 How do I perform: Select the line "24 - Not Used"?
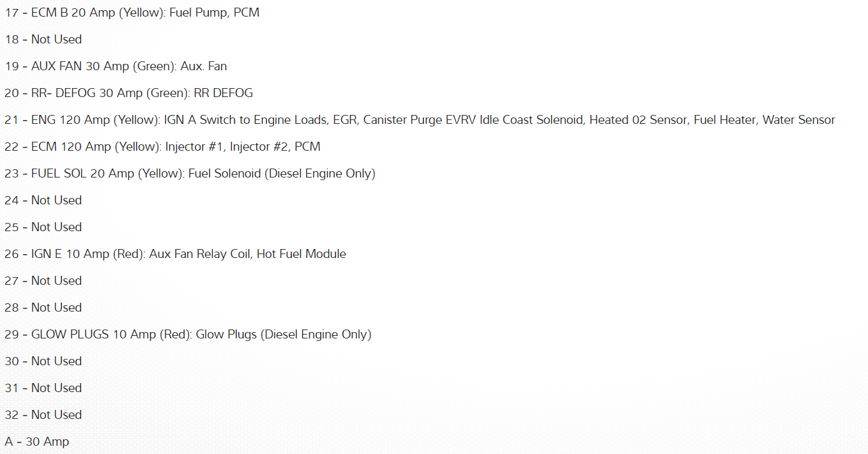(43, 200)
